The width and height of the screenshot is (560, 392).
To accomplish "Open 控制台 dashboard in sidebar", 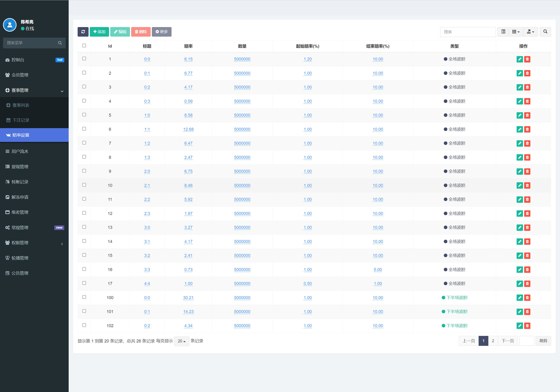I will click(x=34, y=60).
